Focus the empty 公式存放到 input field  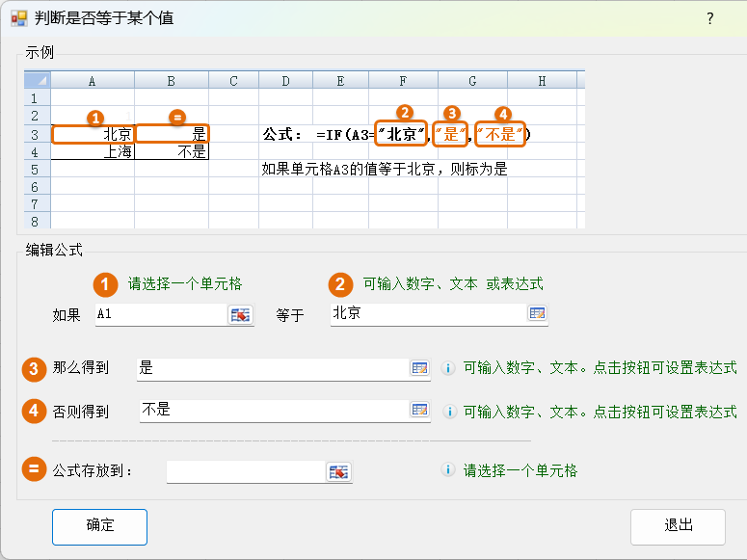tap(246, 471)
